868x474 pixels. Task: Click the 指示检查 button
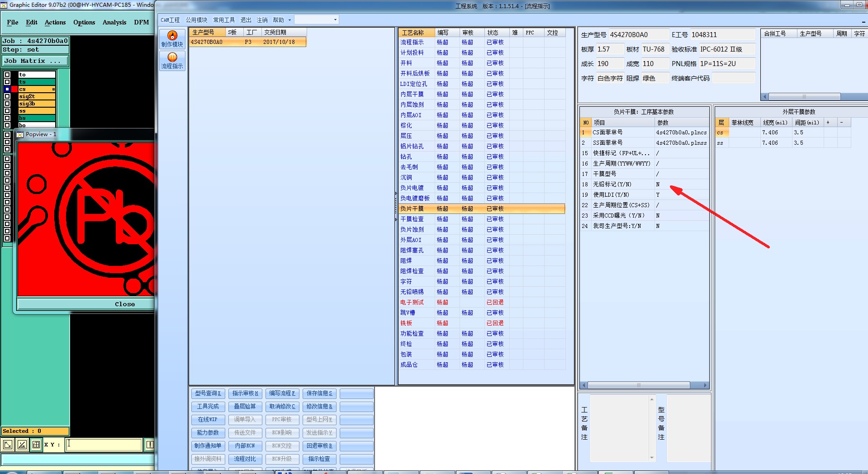click(x=319, y=459)
